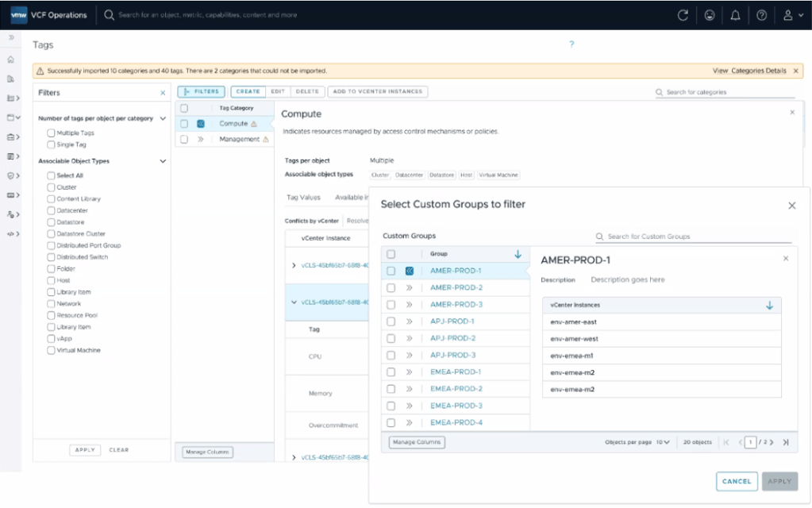Viewport: 812px width, 508px height.
Task: Open the View Categories Details link
Action: (749, 71)
